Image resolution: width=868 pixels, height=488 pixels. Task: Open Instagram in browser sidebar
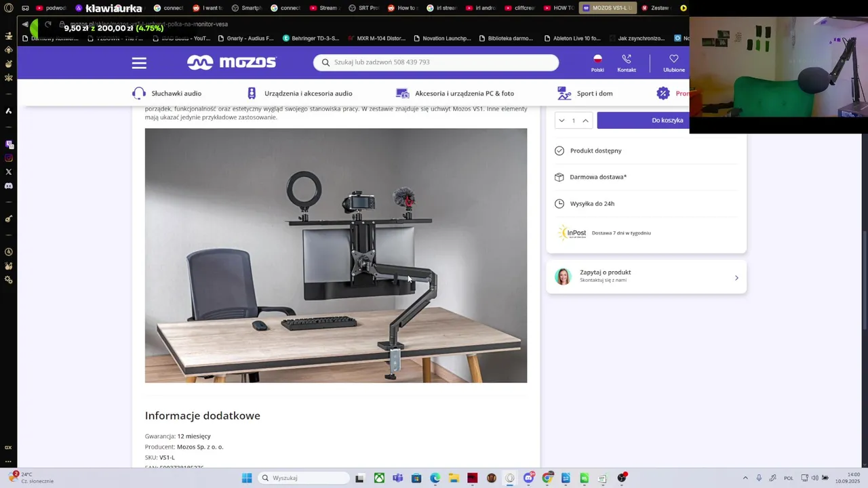8,158
